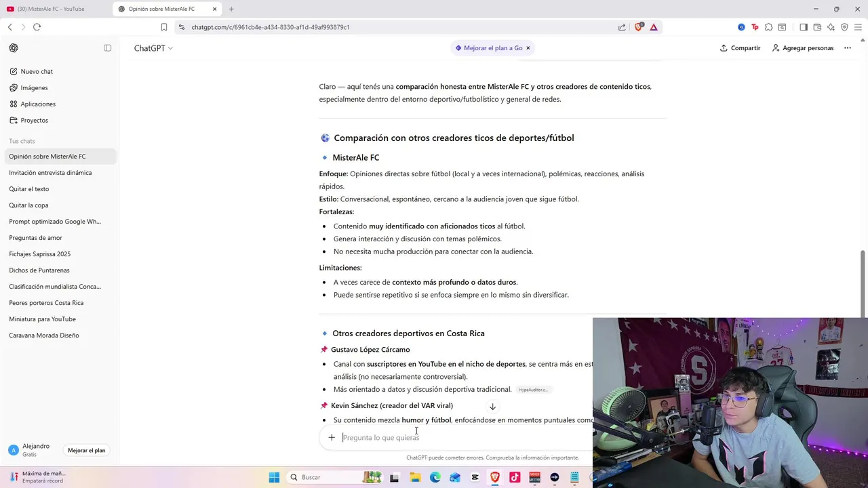The image size is (868, 488).
Task: Click the scroll-to-bottom arrow button
Action: tap(493, 407)
